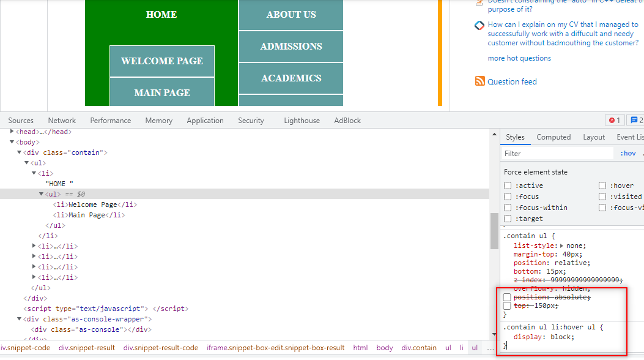Collapse the div class contain node
The height and width of the screenshot is (360, 644).
coord(20,152)
